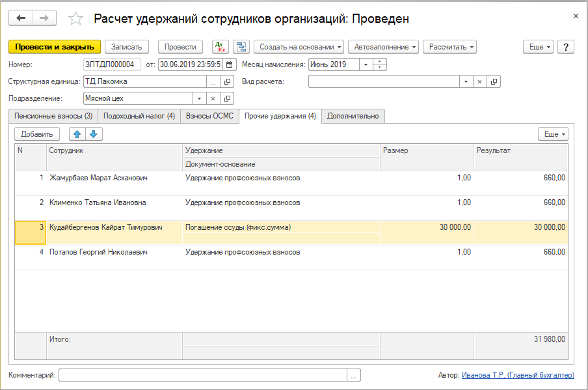Open document structure hierarchy icon
The image size is (588, 390).
pos(241,47)
